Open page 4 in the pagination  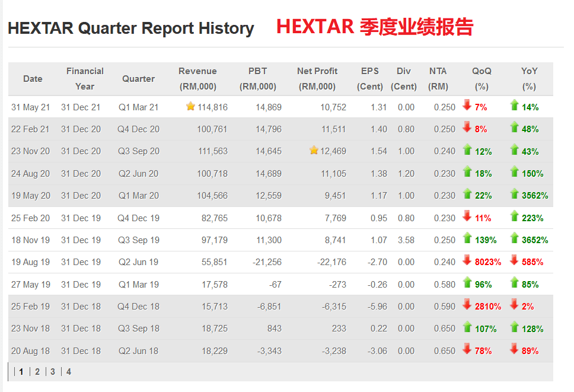(x=68, y=372)
